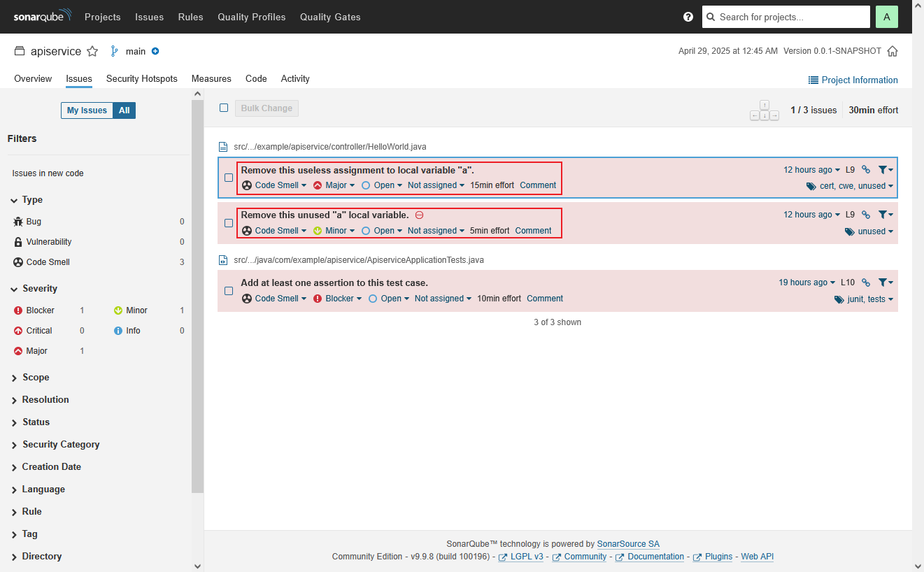Open main branch dropdown
Image resolution: width=924 pixels, height=572 pixels.
pos(129,51)
